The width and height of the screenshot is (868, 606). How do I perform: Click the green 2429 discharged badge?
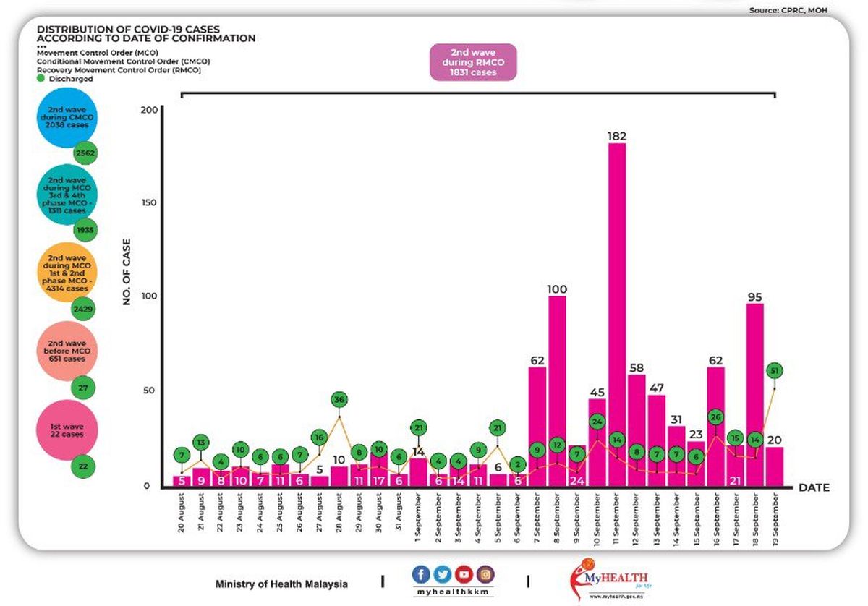(84, 309)
